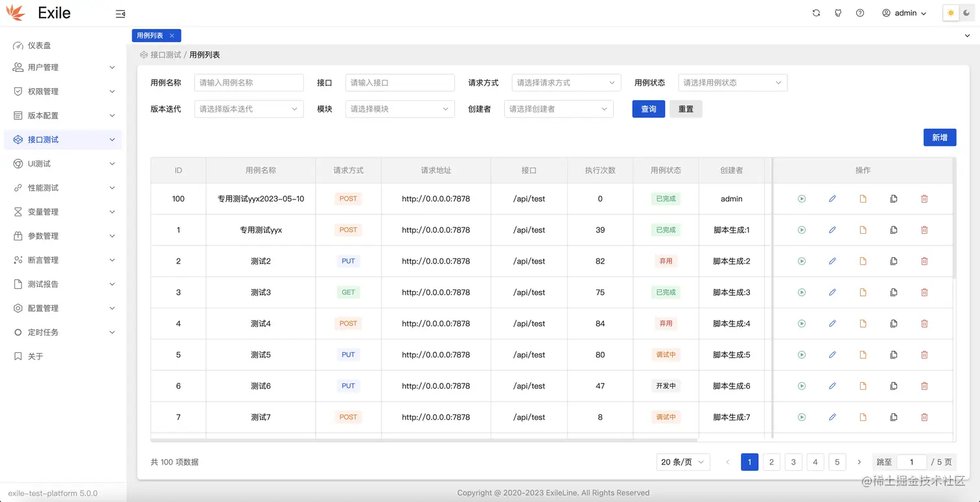Enable the light theme sun toggle
Viewport: 980px width, 502px height.
[x=950, y=12]
